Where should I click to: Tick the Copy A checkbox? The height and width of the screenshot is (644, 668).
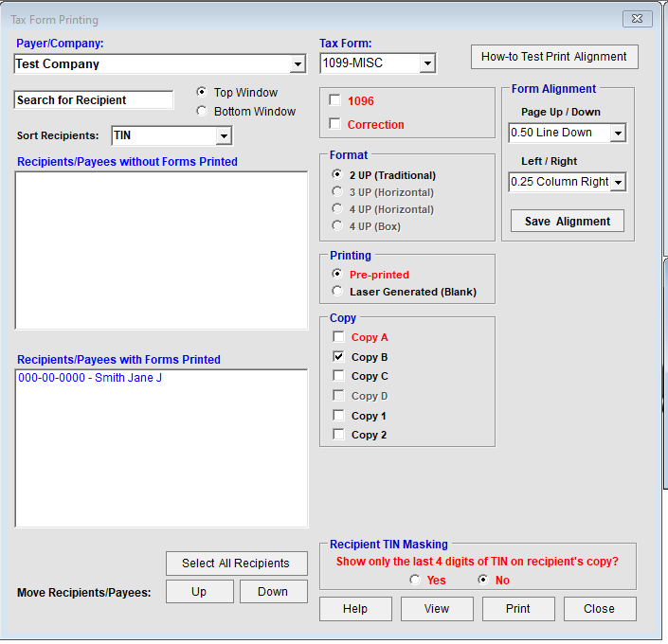click(338, 337)
